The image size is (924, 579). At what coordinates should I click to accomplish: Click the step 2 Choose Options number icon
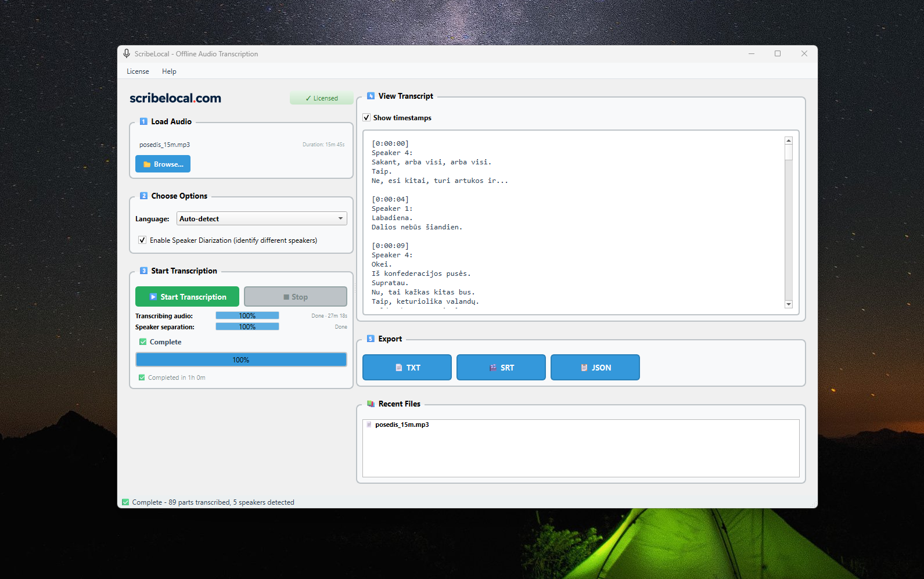point(143,196)
